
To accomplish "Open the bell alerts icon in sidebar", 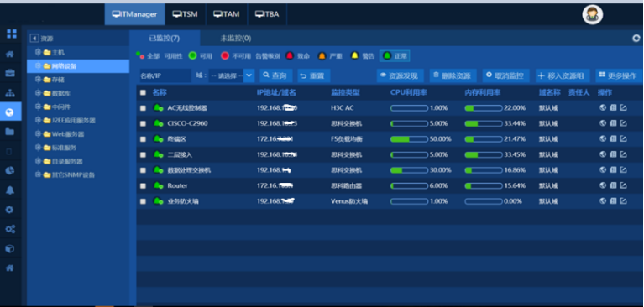I will 10,190.
